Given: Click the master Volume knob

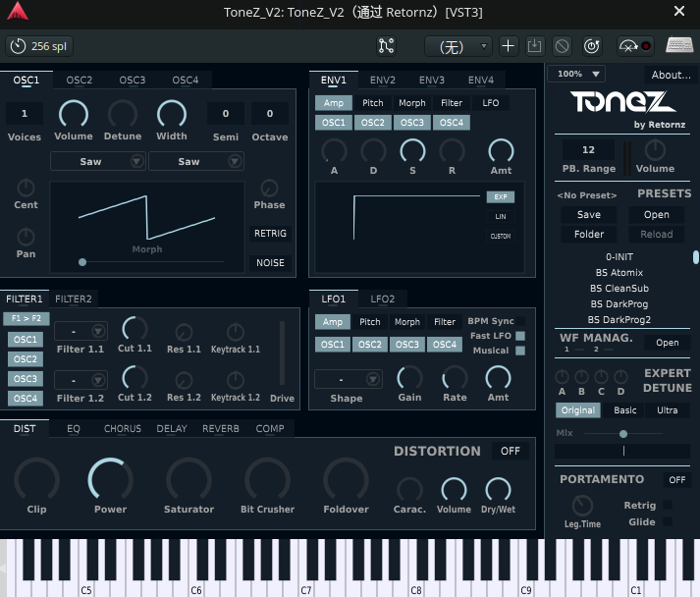Looking at the screenshot, I should (x=655, y=150).
